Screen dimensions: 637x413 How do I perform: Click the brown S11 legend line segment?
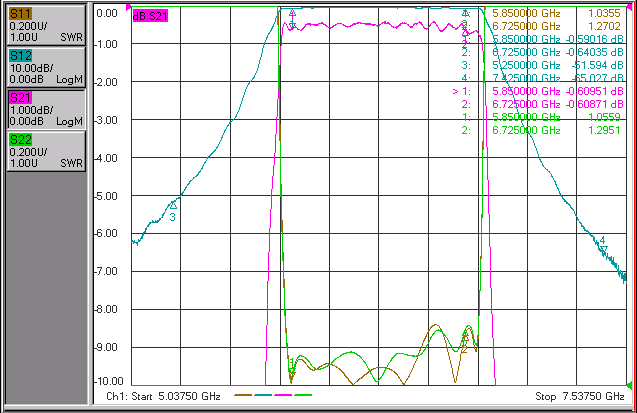tap(243, 395)
